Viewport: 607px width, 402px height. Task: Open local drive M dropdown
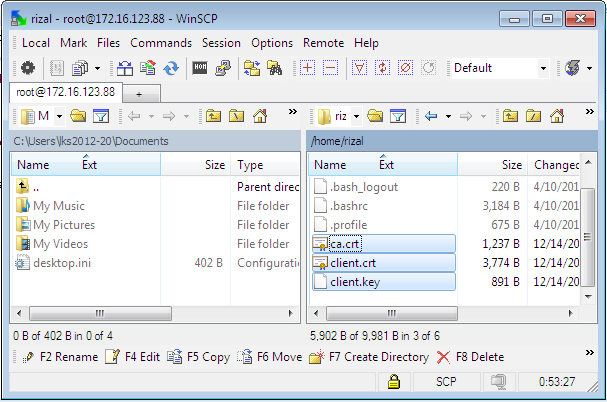coord(59,116)
